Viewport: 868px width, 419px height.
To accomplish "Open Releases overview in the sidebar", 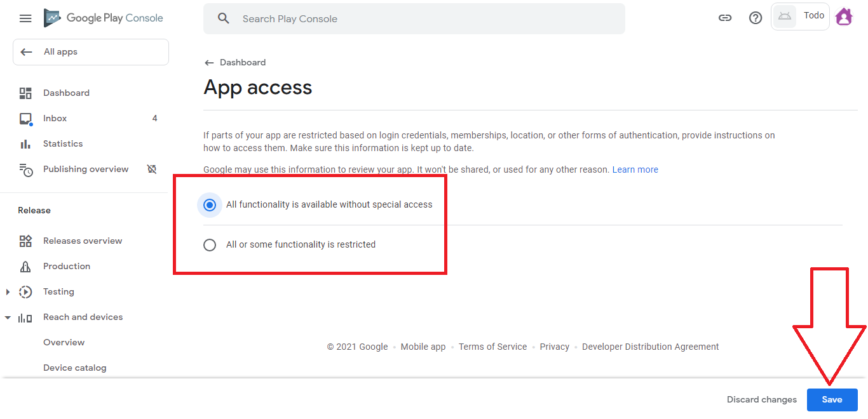I will coord(83,241).
